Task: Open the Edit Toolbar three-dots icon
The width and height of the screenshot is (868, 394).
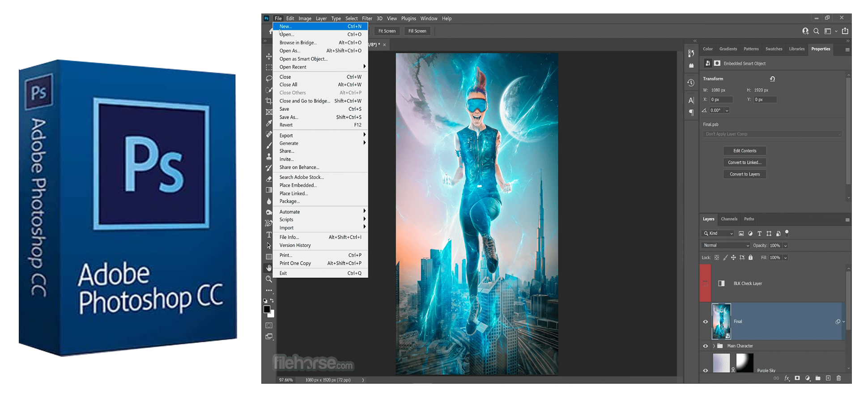Action: pyautogui.click(x=269, y=291)
